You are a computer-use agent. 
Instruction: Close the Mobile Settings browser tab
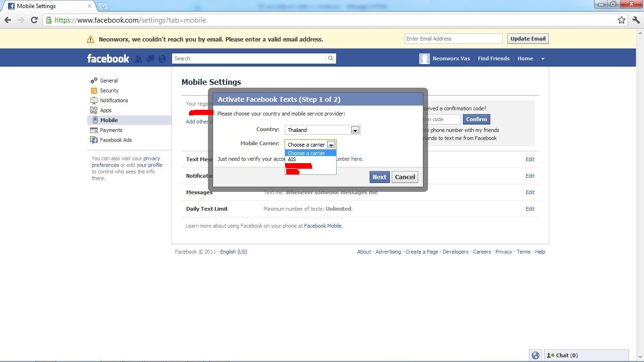pos(90,6)
